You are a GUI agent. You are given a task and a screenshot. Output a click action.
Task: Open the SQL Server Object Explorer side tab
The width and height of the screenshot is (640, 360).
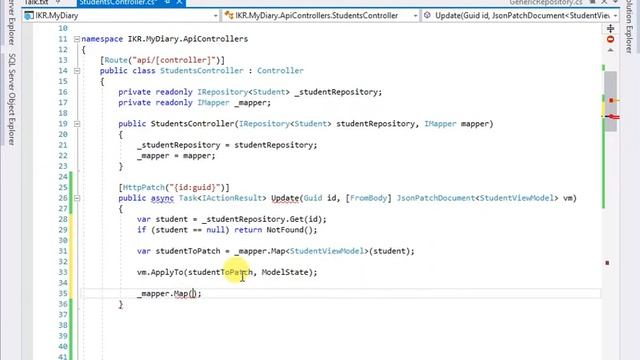tap(12, 99)
